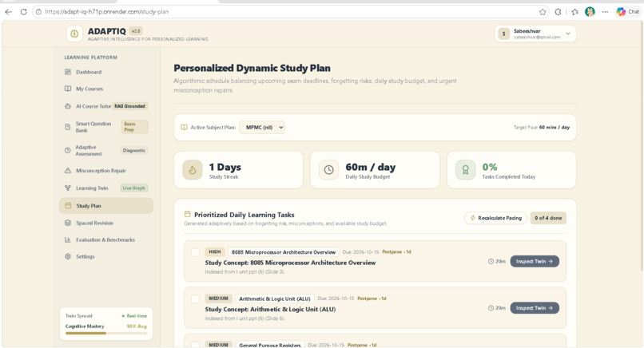The height and width of the screenshot is (348, 644).
Task: Click the My Courses book icon
Action: coord(68,89)
